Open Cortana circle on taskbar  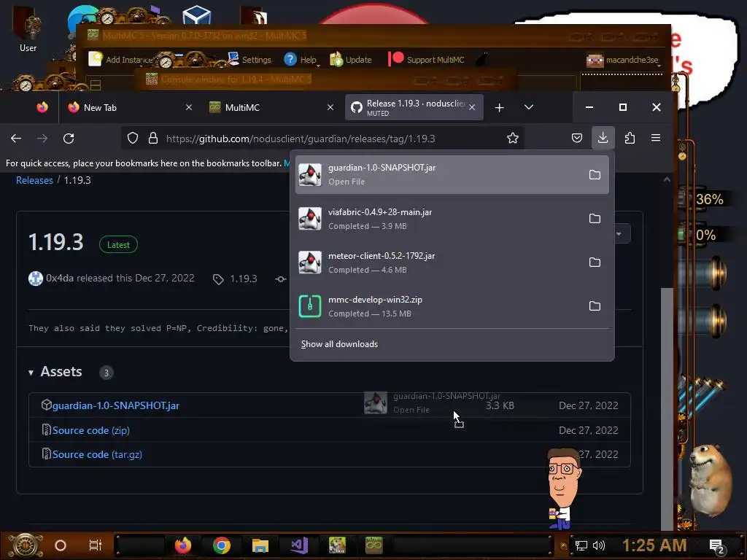point(61,545)
